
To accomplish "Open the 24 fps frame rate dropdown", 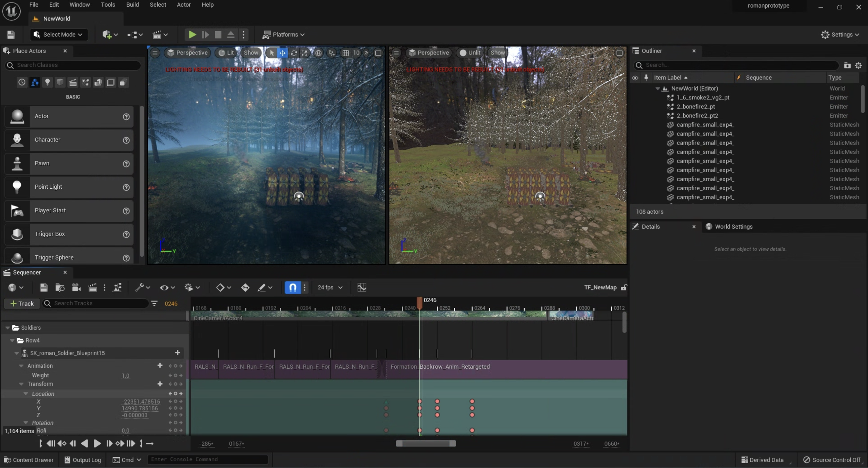I will click(330, 287).
